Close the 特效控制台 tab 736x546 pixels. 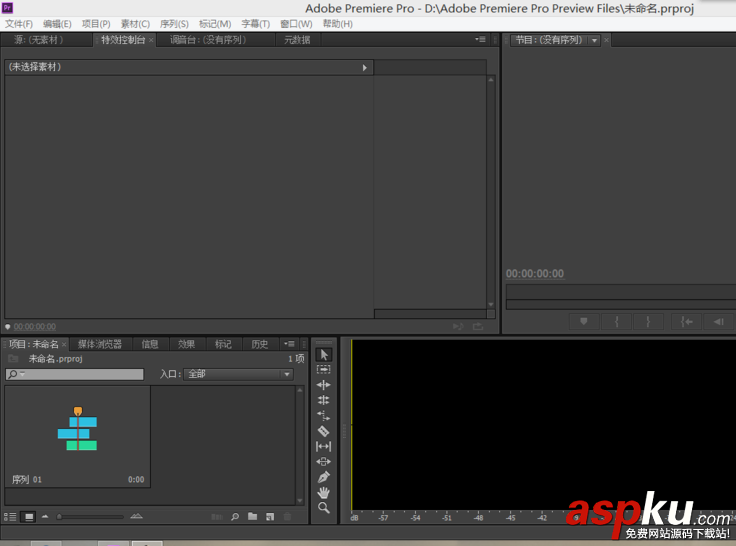(151, 40)
